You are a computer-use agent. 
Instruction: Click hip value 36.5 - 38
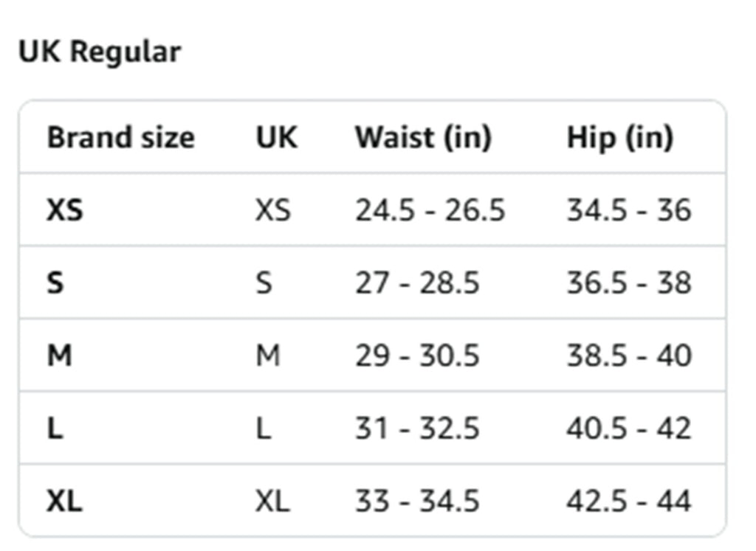[629, 283]
